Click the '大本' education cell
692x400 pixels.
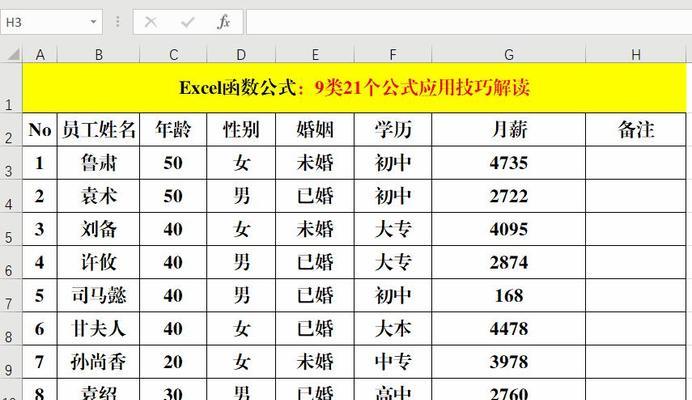pyautogui.click(x=392, y=328)
